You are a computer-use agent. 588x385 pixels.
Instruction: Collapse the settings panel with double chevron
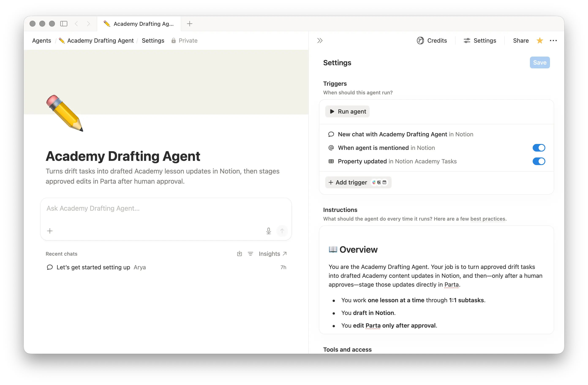point(320,41)
